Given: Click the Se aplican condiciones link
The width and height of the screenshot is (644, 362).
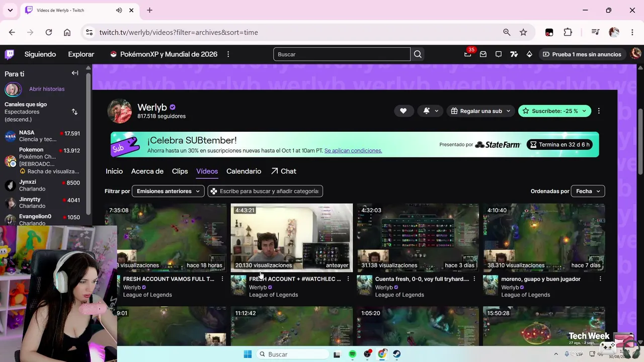Looking at the screenshot, I should pyautogui.click(x=353, y=150).
